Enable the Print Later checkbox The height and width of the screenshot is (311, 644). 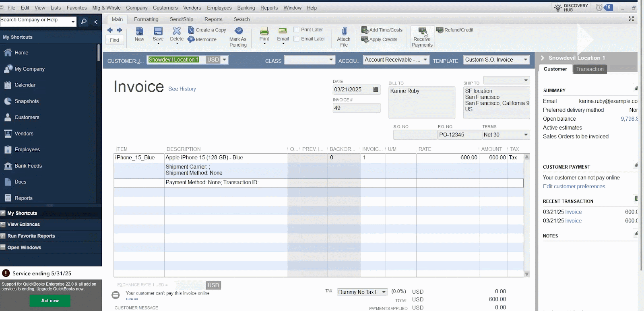coord(297,30)
